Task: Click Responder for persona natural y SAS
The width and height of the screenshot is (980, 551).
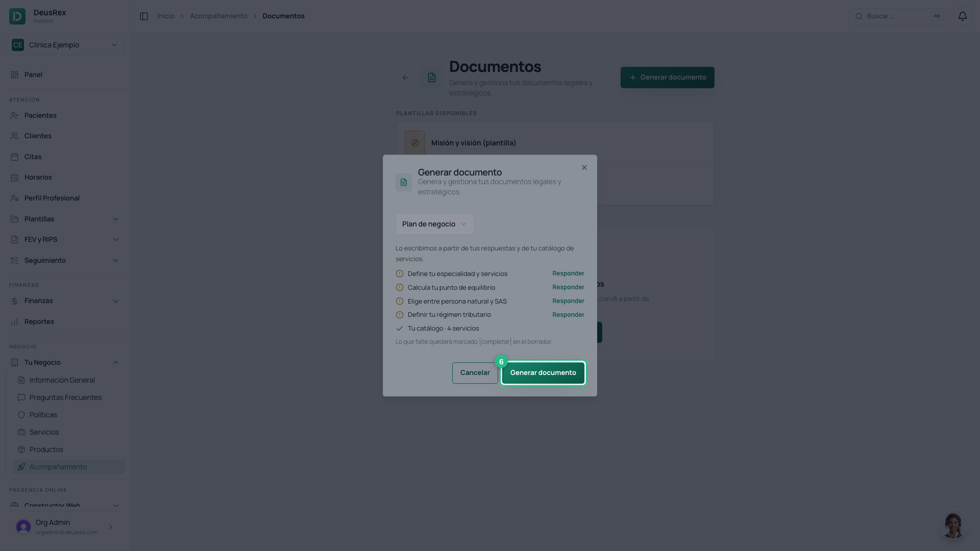Action: [x=568, y=301]
